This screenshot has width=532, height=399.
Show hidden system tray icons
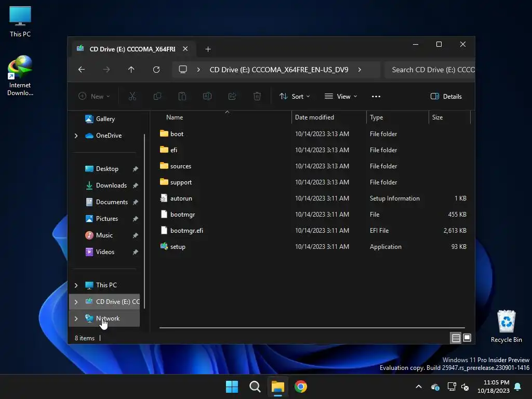(419, 387)
